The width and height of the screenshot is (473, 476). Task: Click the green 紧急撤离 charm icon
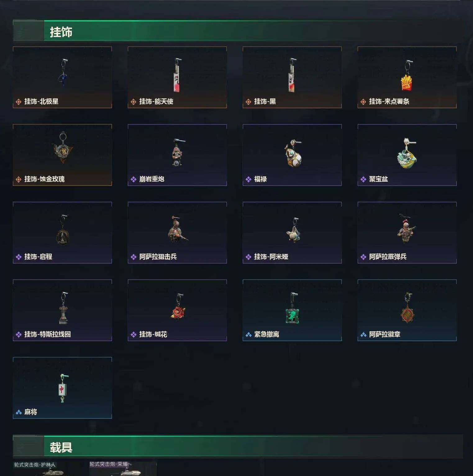point(293,308)
